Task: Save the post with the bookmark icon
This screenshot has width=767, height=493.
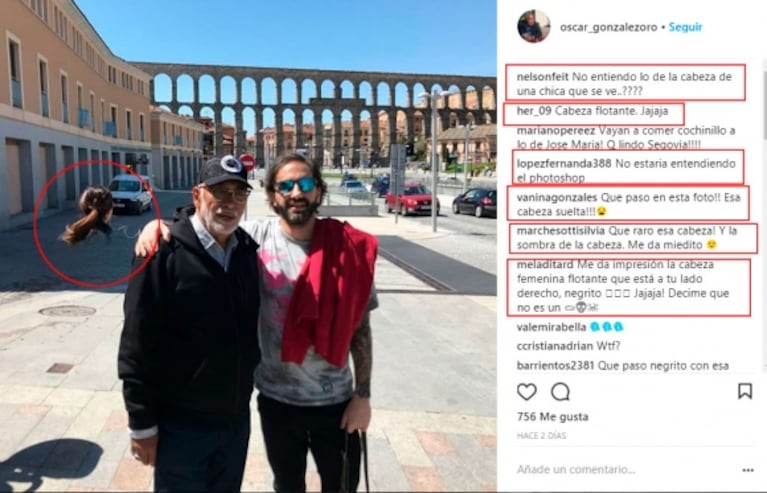Action: (744, 391)
